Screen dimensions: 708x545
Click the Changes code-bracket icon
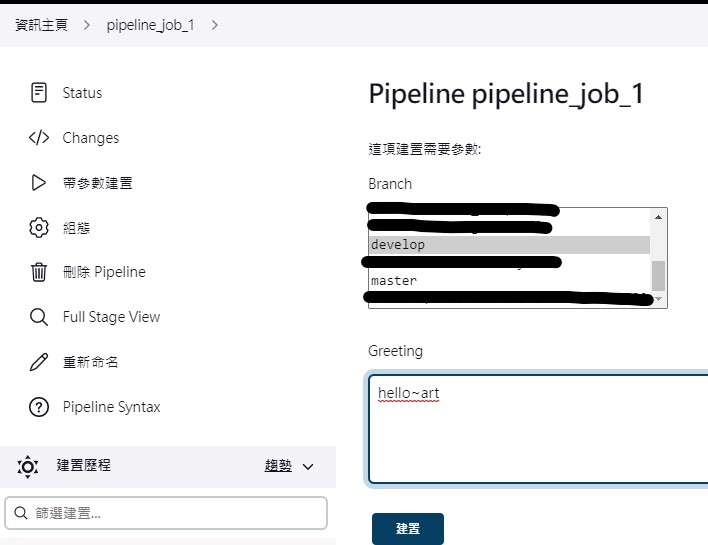(x=39, y=137)
